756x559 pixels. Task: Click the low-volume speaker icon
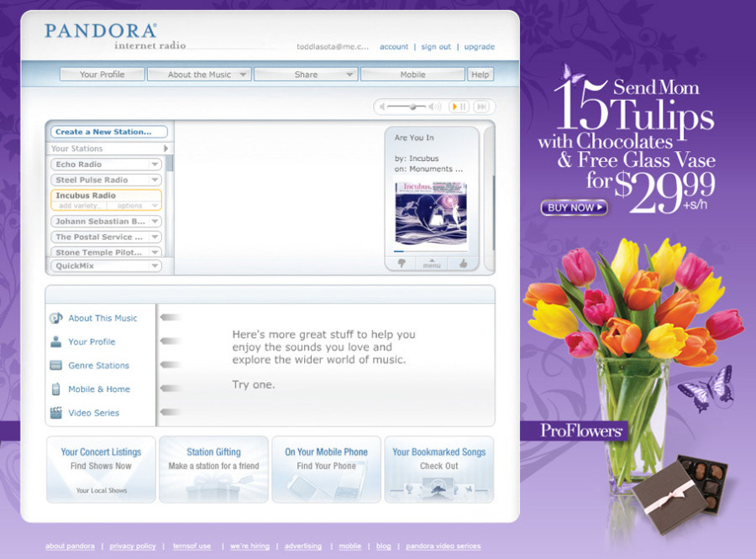(382, 107)
